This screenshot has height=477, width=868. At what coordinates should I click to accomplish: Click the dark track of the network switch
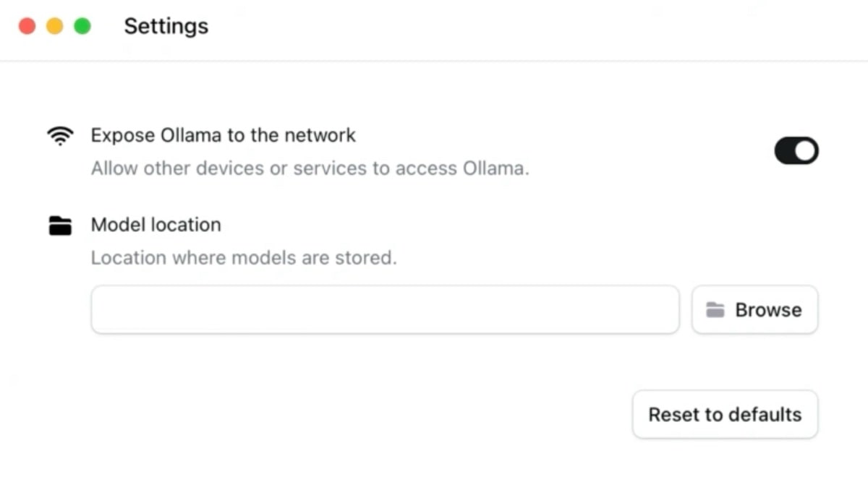pos(785,151)
